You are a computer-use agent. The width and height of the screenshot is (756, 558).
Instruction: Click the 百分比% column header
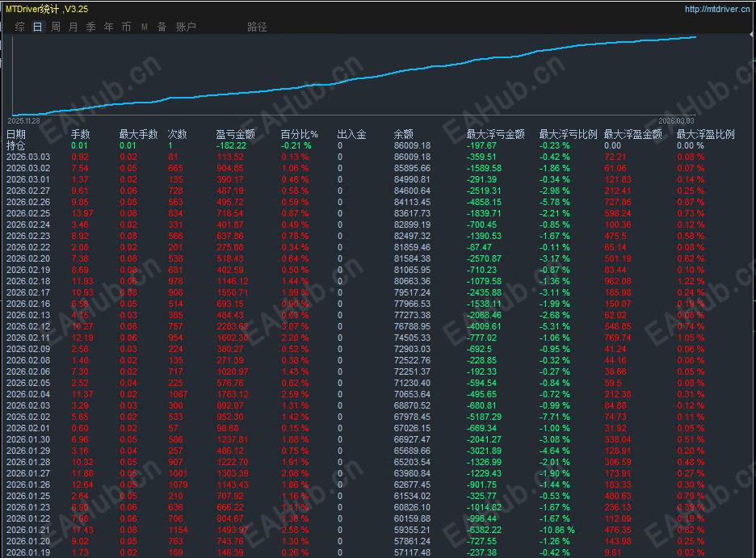300,134
